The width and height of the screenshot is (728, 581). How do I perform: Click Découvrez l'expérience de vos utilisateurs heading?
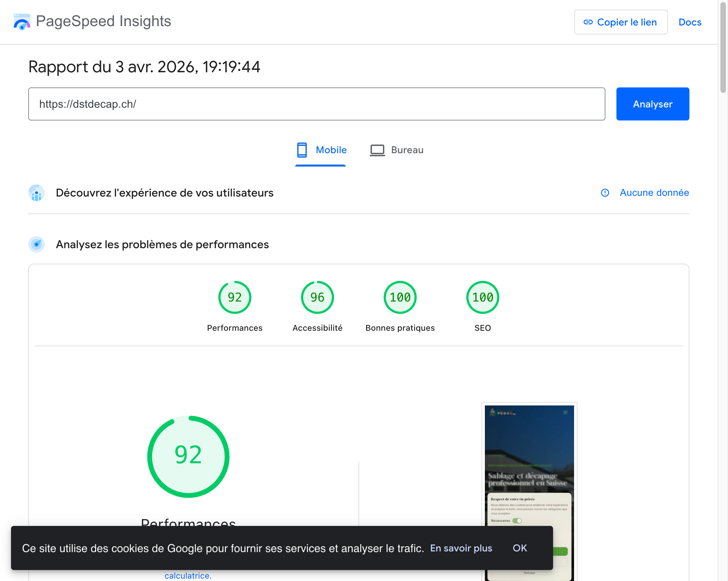coord(165,193)
